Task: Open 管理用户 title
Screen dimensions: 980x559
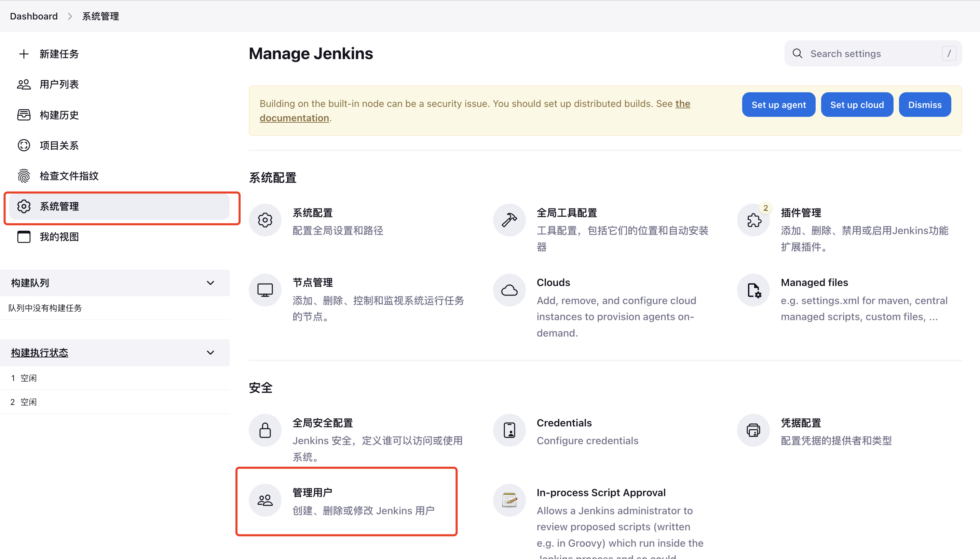Action: 312,493
